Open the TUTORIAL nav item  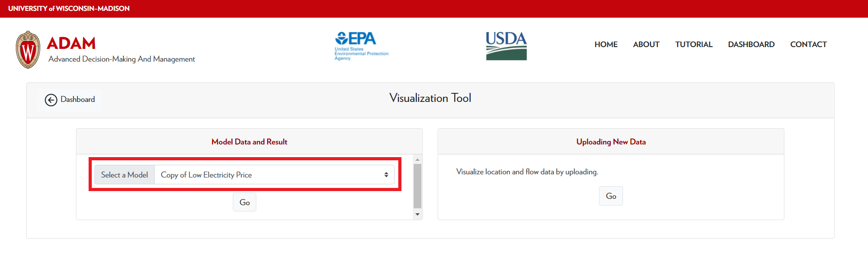693,44
